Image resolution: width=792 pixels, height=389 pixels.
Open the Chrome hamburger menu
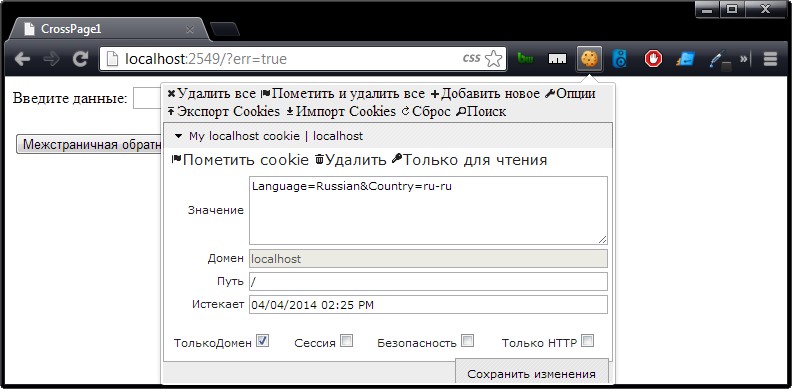(x=770, y=60)
